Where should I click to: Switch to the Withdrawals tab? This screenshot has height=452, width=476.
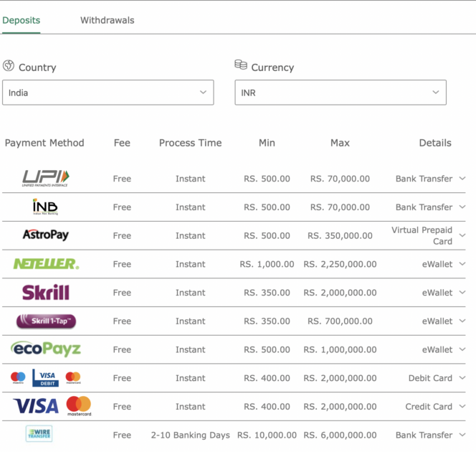[107, 20]
